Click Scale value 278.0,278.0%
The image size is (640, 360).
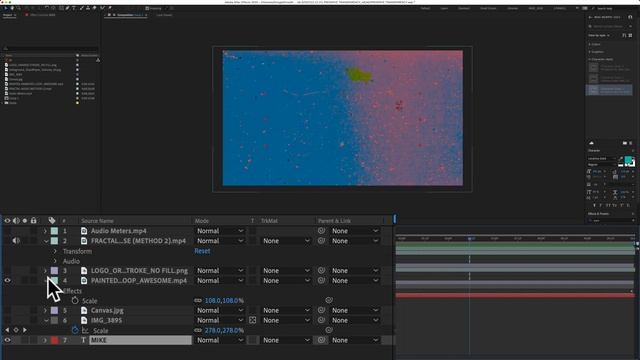coord(224,330)
